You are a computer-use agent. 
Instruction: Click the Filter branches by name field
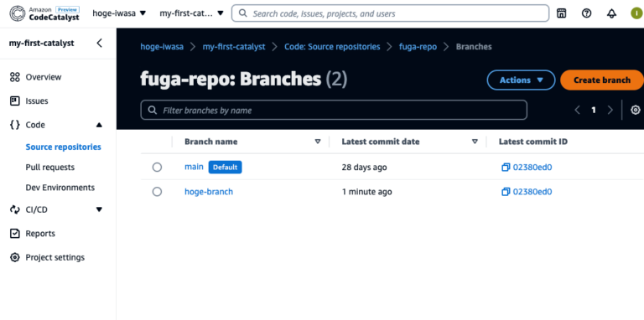pos(334,110)
